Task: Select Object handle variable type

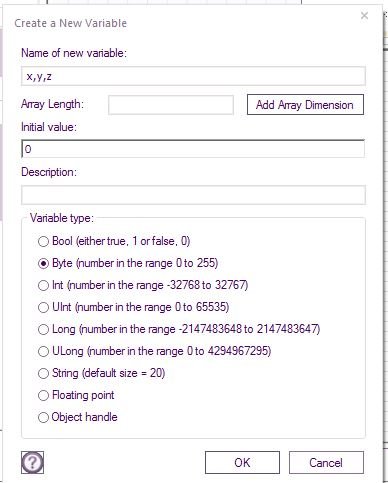Action: click(x=43, y=417)
